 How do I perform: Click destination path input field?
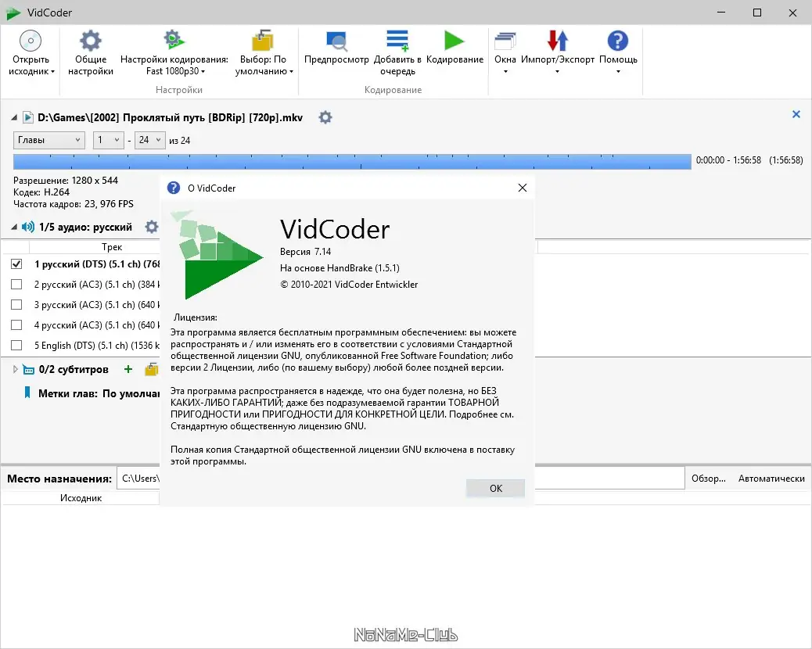(401, 479)
